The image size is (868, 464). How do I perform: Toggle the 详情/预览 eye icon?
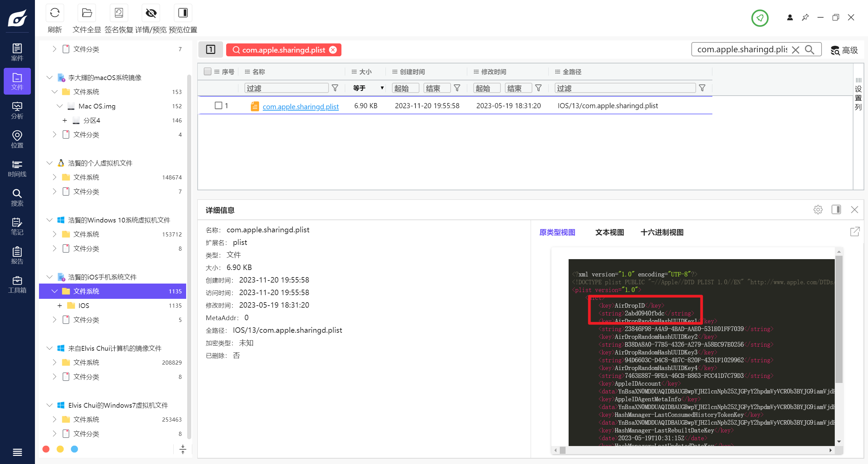click(x=151, y=14)
